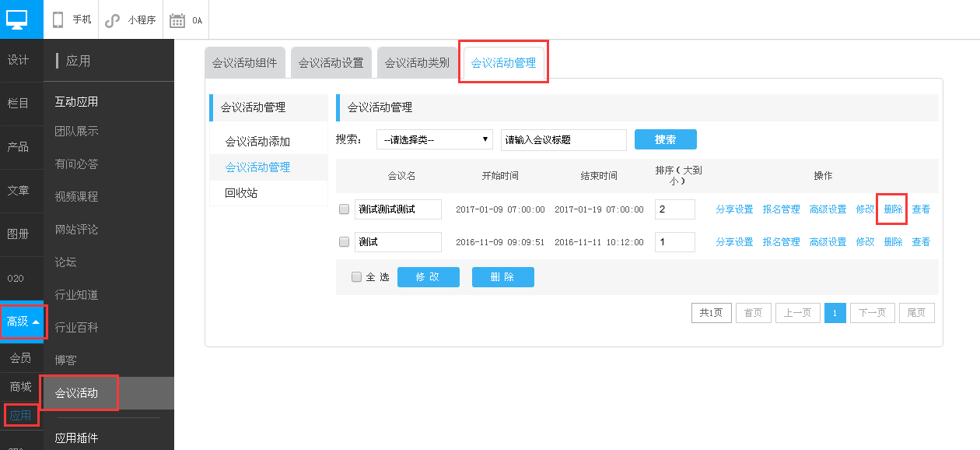Screen dimensions: 980x450
Task: Open 高级设置 for 2016-11-09 meeting
Action: [x=828, y=242]
